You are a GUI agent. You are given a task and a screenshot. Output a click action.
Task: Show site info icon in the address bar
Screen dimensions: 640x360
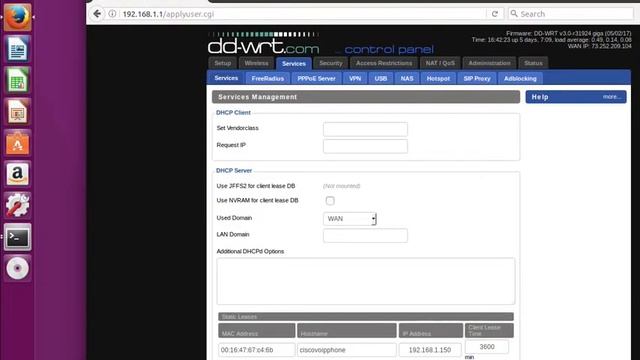(x=112, y=14)
